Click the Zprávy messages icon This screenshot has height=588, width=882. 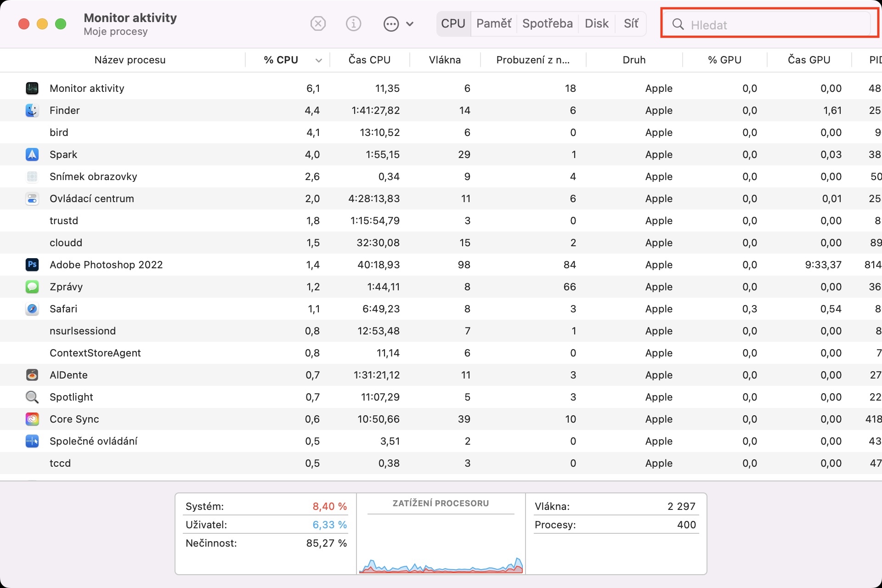click(32, 287)
